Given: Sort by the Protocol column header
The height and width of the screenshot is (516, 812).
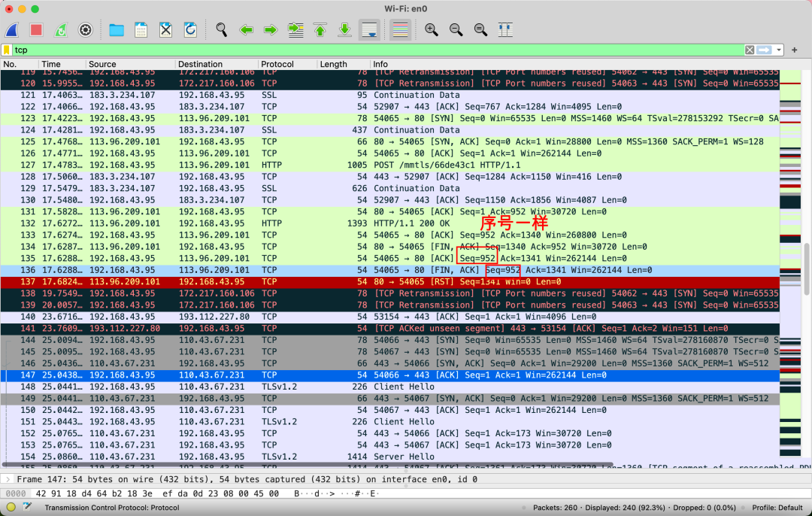Looking at the screenshot, I should tap(288, 64).
